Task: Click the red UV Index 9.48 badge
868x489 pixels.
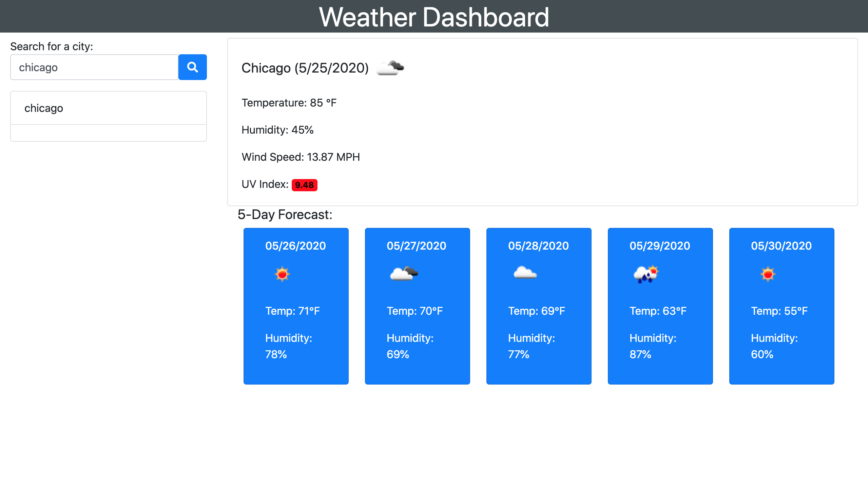Action: click(304, 185)
